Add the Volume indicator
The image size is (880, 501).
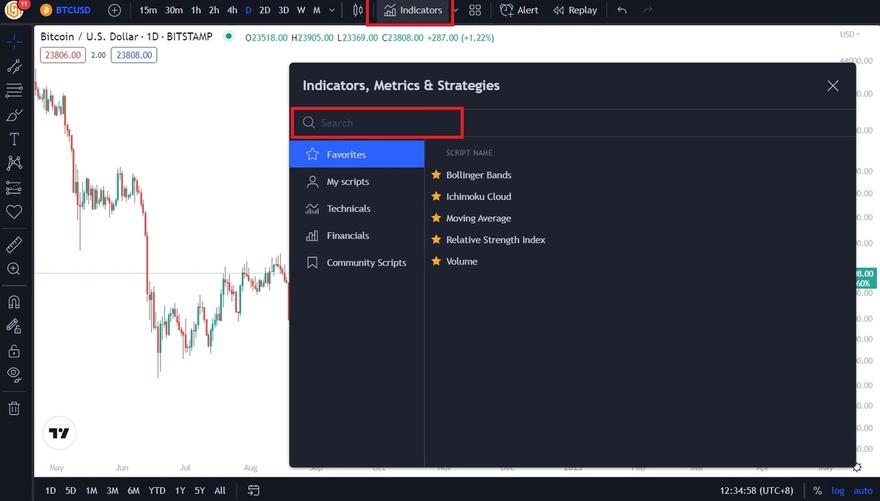pyautogui.click(x=461, y=261)
